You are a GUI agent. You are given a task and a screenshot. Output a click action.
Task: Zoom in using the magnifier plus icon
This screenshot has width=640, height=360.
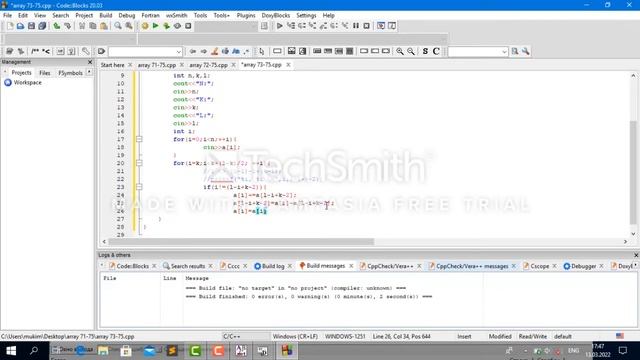pyautogui.click(x=400, y=51)
